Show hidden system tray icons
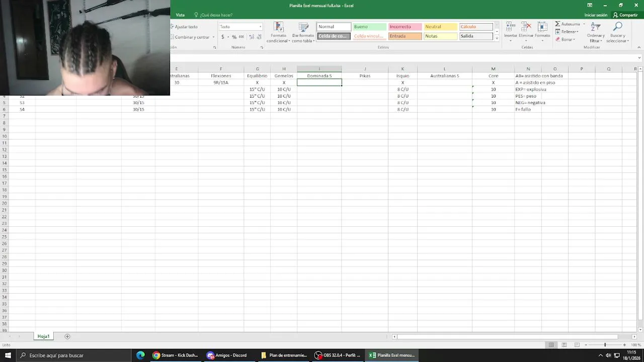Image resolution: width=644 pixels, height=362 pixels. pos(600,355)
